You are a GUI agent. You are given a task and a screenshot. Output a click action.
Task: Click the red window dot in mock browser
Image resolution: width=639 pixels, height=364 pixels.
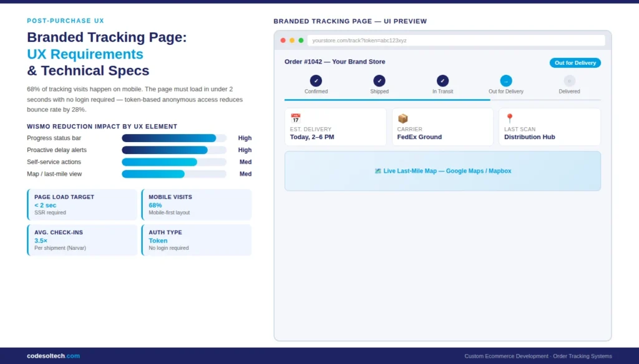(283, 41)
